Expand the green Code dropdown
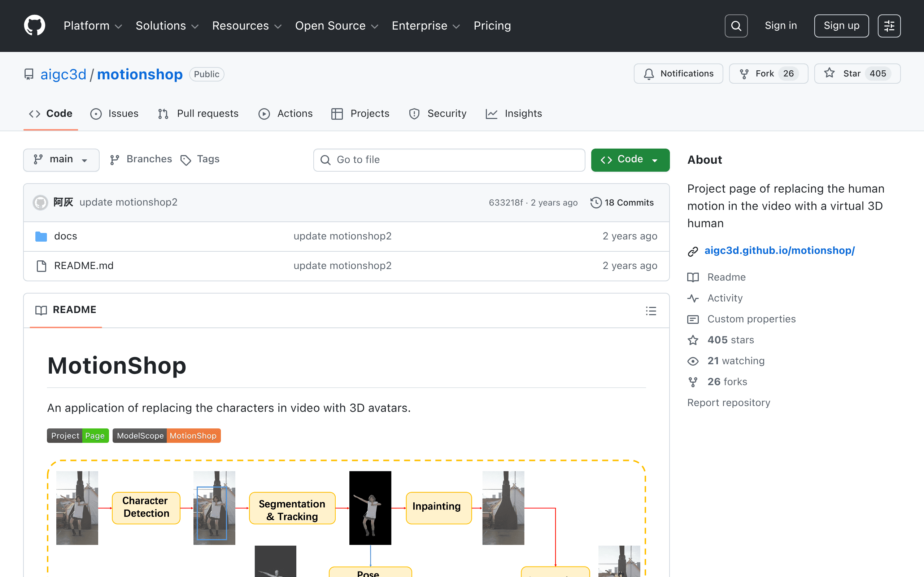The height and width of the screenshot is (577, 924). pyautogui.click(x=630, y=159)
